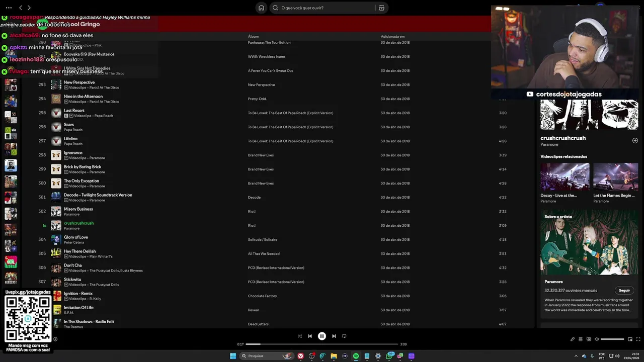The height and width of the screenshot is (362, 644).
Task: Open Plain White T's artist link
Action: pos(101,256)
